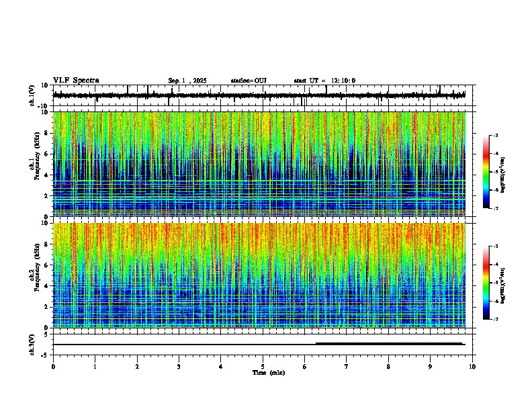Click time axis tick label "3"
This screenshot has width=532, height=411.
click(179, 367)
